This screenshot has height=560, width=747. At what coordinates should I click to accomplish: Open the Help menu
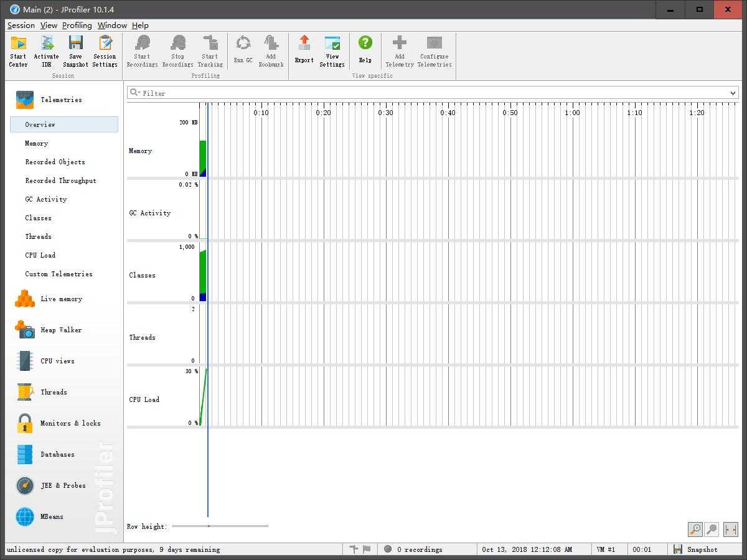tap(140, 26)
